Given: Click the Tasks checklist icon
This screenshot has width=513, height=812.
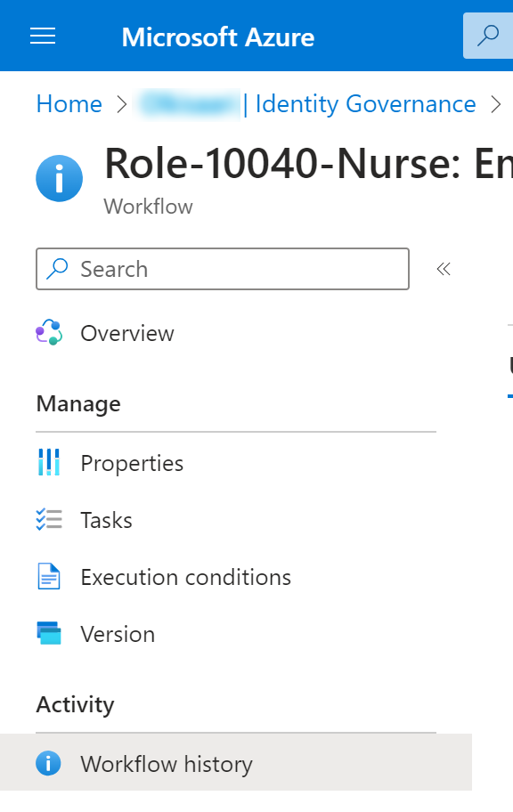Looking at the screenshot, I should click(x=49, y=519).
